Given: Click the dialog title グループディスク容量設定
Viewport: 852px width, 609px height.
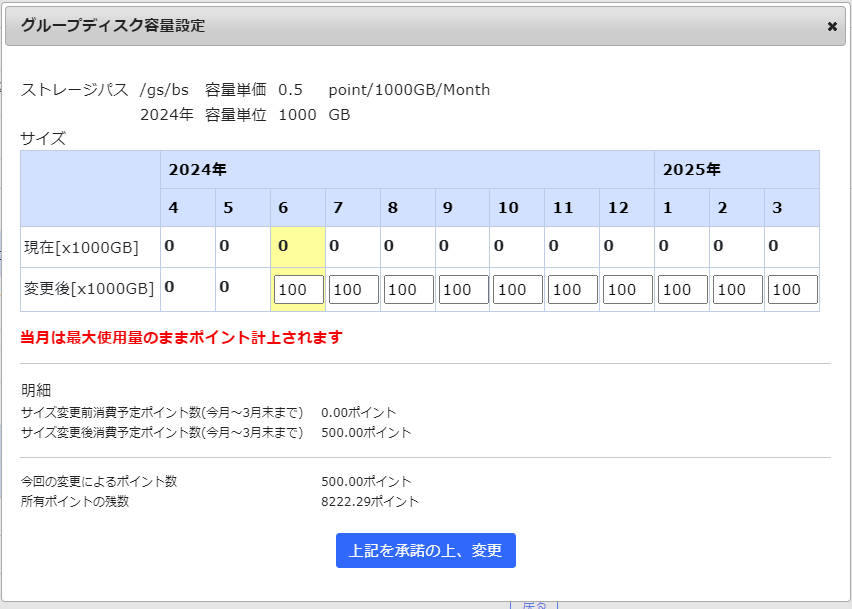Looking at the screenshot, I should click(x=113, y=26).
